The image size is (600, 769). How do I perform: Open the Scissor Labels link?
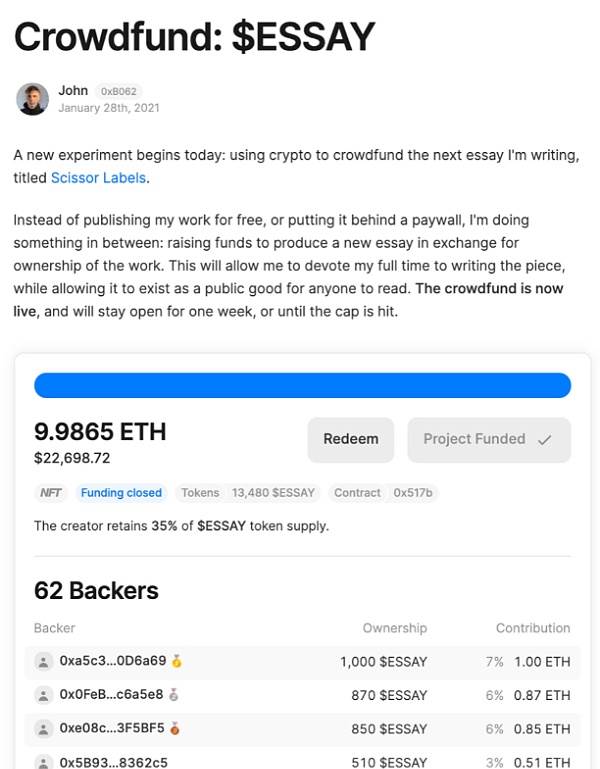99,178
